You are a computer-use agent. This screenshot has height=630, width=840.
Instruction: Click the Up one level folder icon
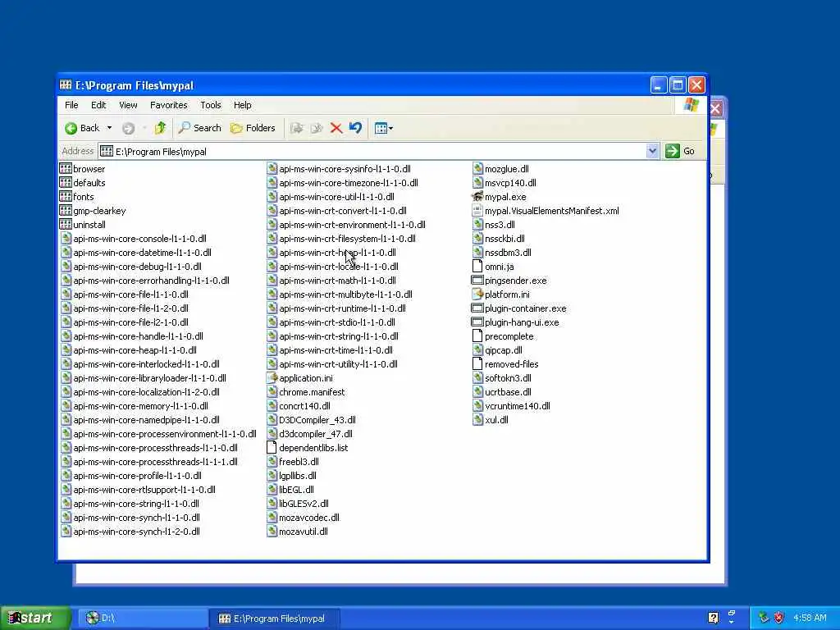click(160, 128)
